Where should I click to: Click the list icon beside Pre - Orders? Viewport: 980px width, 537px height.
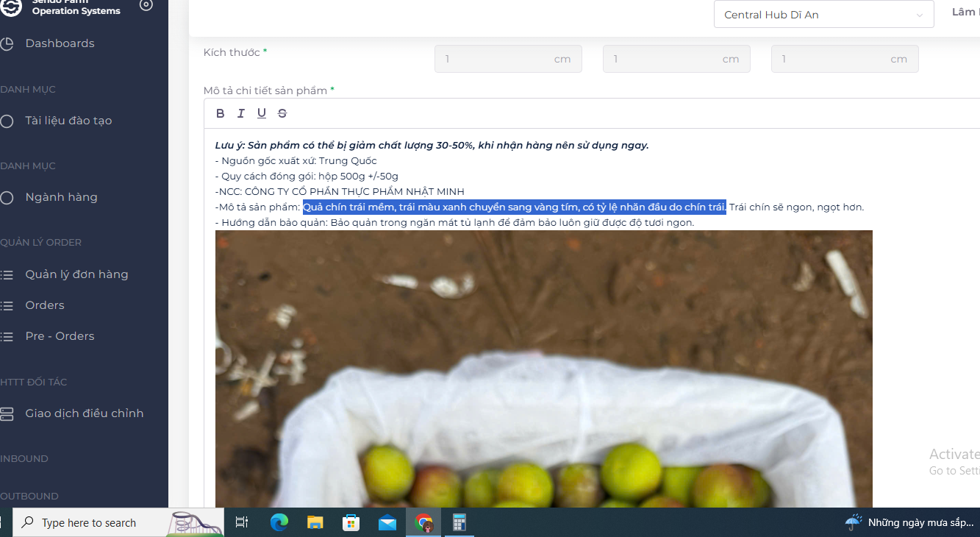point(7,337)
